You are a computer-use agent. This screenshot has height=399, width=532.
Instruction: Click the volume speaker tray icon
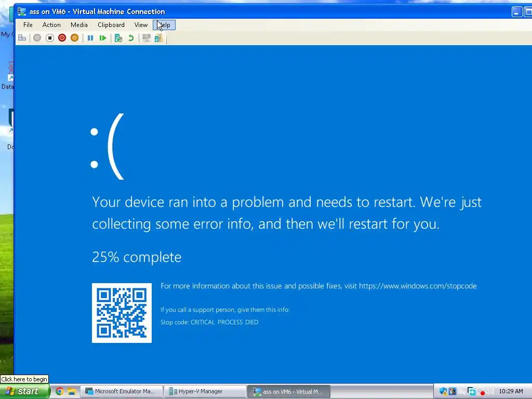490,391
